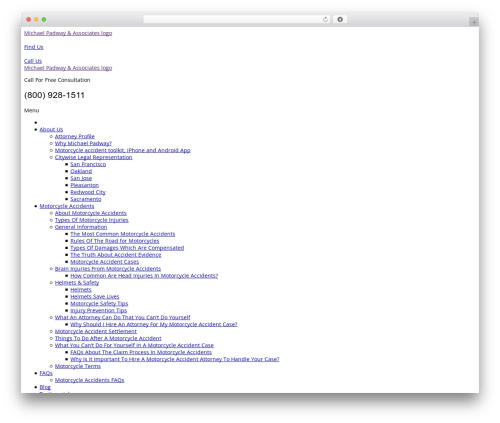This screenshot has width=500, height=423.
Task: Open Why Michael Padway? link
Action: coord(83,143)
